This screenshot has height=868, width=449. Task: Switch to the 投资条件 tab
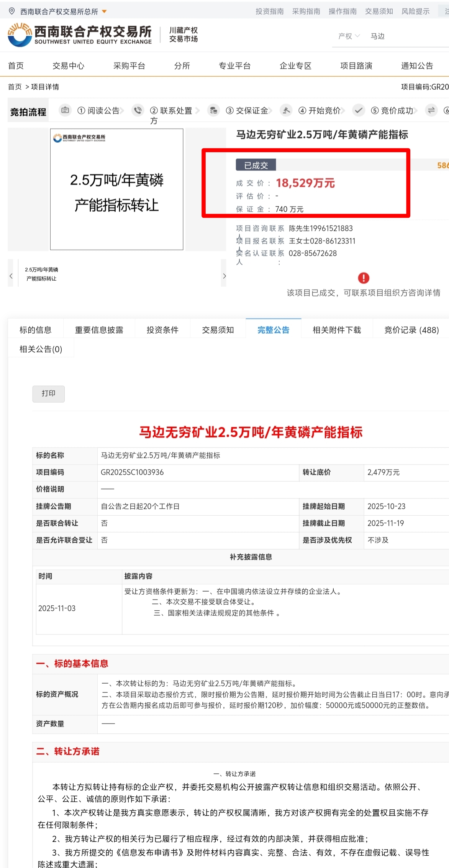163,330
